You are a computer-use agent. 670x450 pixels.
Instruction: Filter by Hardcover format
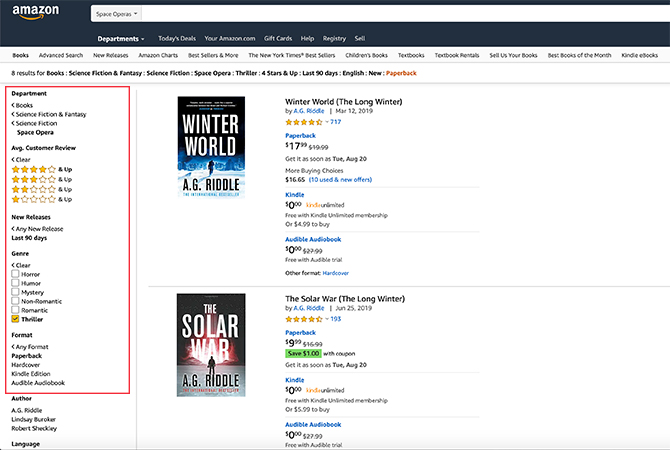coord(26,365)
